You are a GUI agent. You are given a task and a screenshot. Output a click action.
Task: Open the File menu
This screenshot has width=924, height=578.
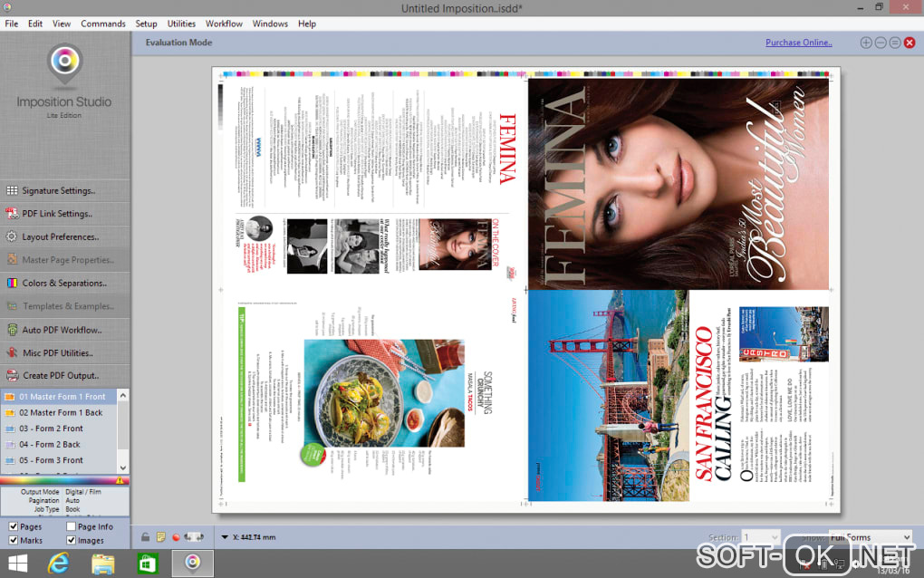coord(11,24)
